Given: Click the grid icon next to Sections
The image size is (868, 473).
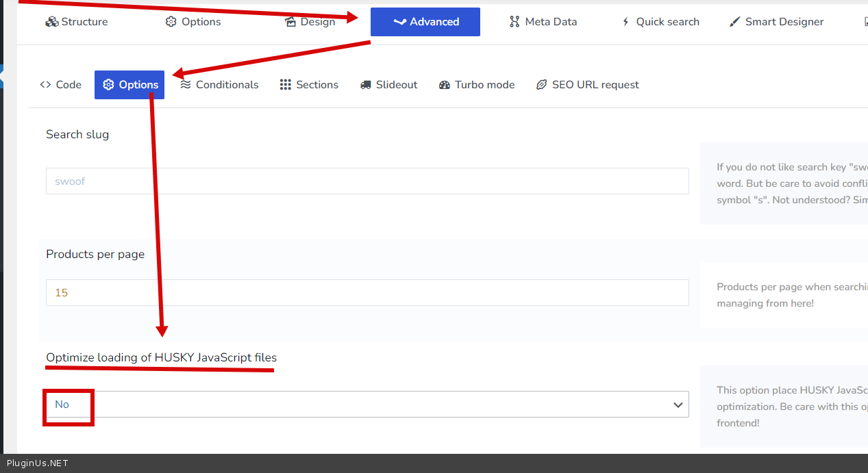Looking at the screenshot, I should point(286,85).
